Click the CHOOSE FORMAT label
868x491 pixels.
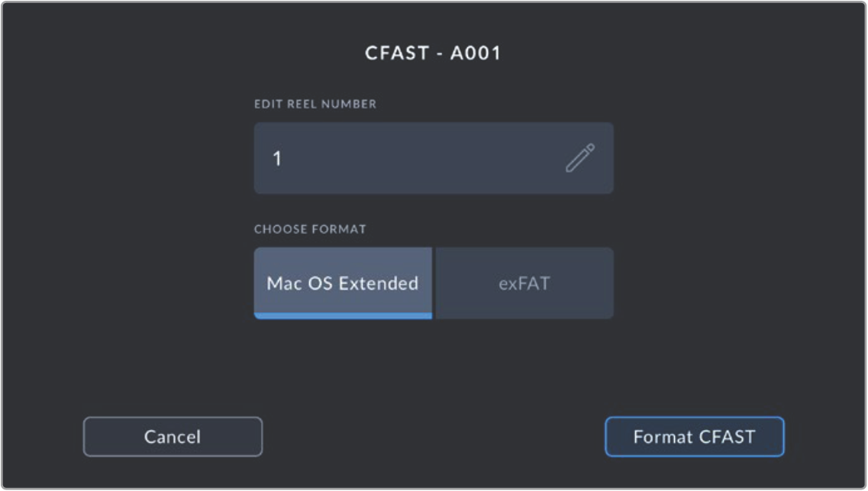coord(310,229)
